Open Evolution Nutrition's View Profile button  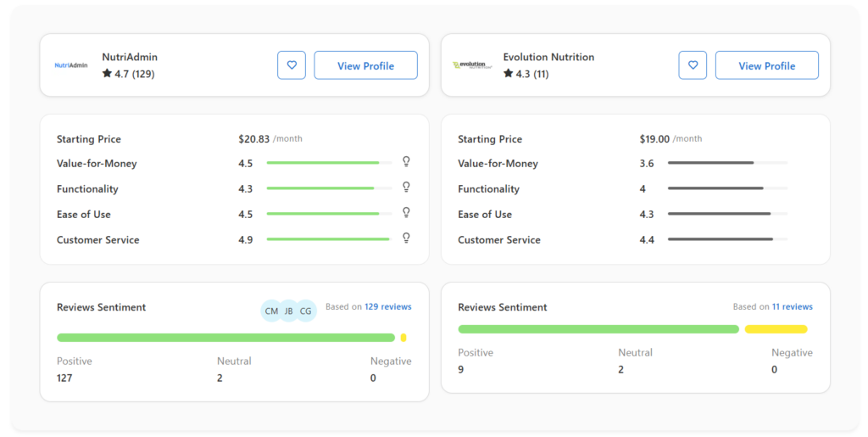pyautogui.click(x=766, y=65)
